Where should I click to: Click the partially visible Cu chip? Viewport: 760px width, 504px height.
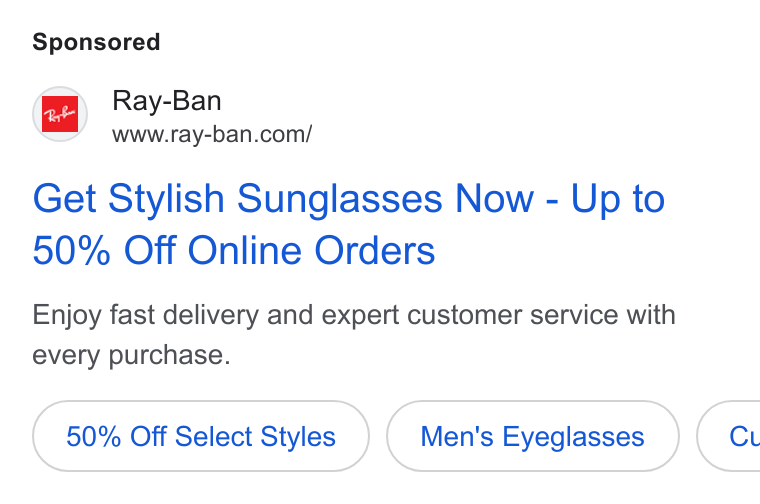click(x=728, y=436)
